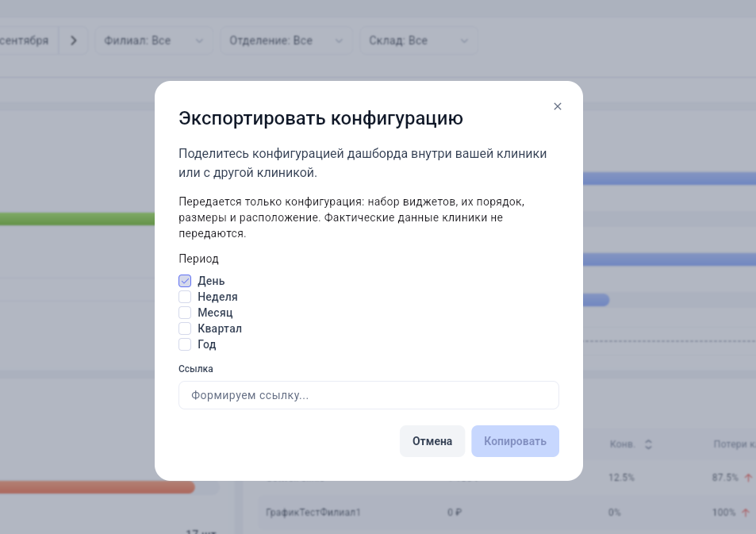Click the Копировать button
This screenshot has height=534, width=756.
click(515, 441)
